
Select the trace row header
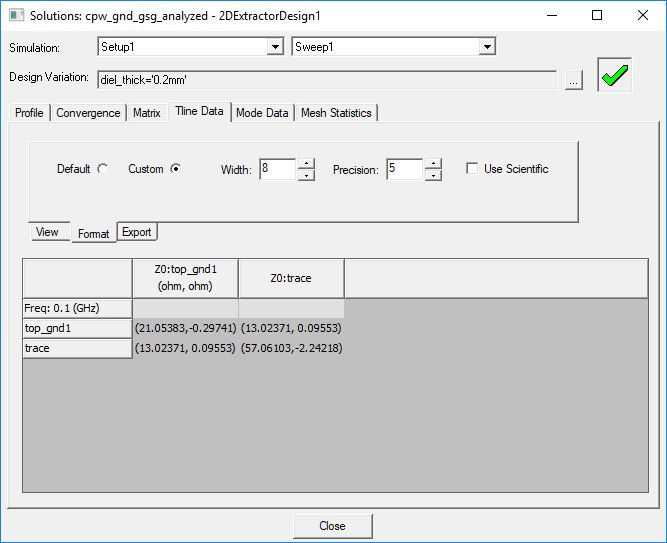click(x=77, y=348)
